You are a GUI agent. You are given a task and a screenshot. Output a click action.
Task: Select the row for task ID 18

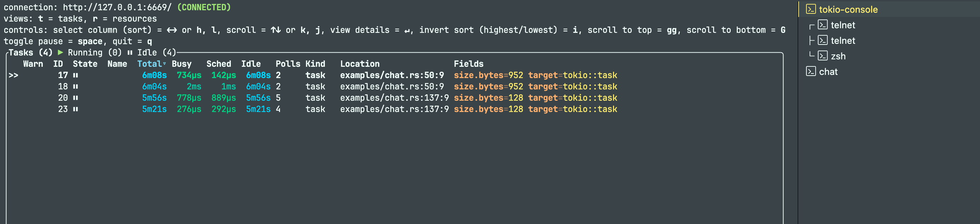click(395, 87)
